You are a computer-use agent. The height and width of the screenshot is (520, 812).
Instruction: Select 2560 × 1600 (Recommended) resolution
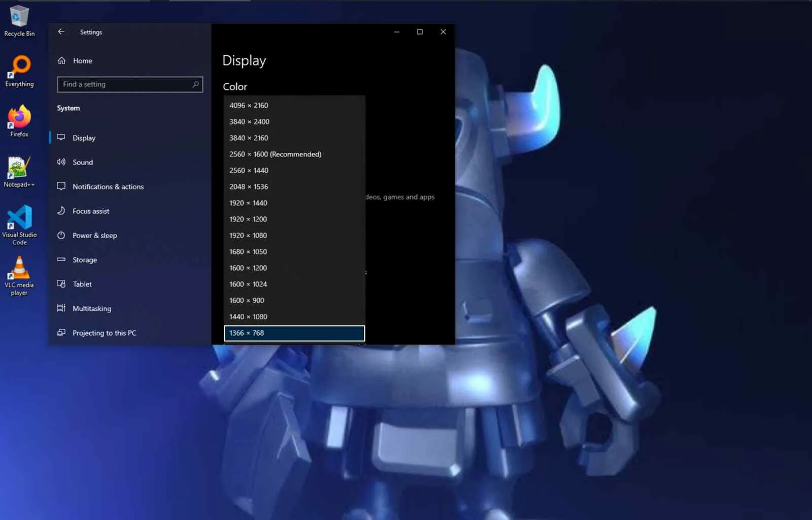[x=294, y=154]
